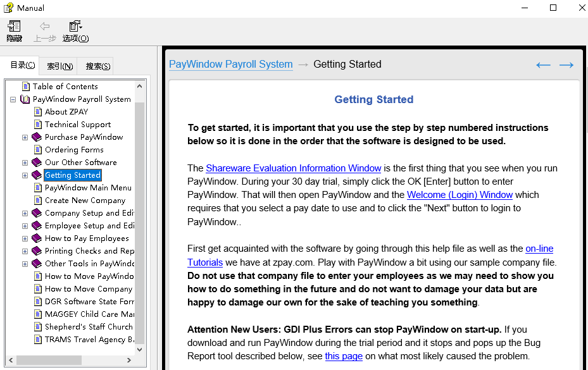Select About ZPAY topic text

66,112
